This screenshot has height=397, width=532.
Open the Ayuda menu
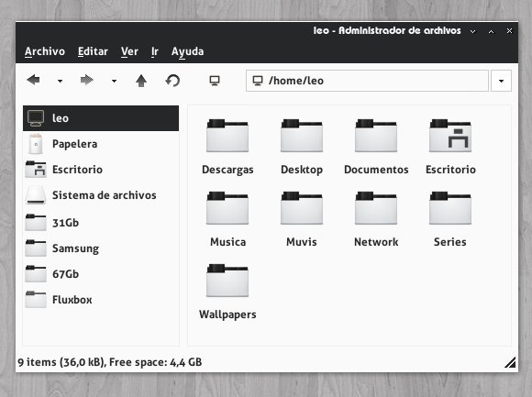click(188, 52)
